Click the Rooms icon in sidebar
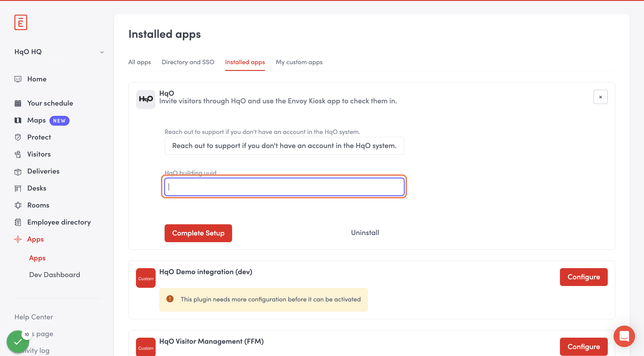This screenshot has height=356, width=644. point(18,205)
